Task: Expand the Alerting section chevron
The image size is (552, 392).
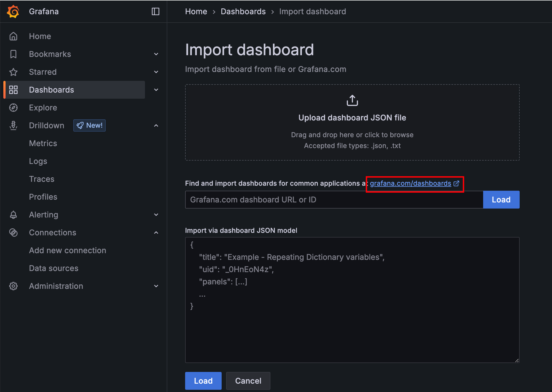Action: pos(156,215)
